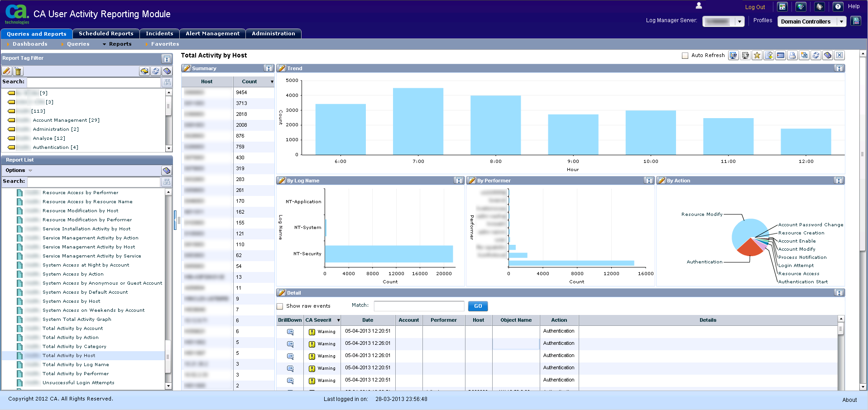Collapse the Trend panel

coord(839,68)
